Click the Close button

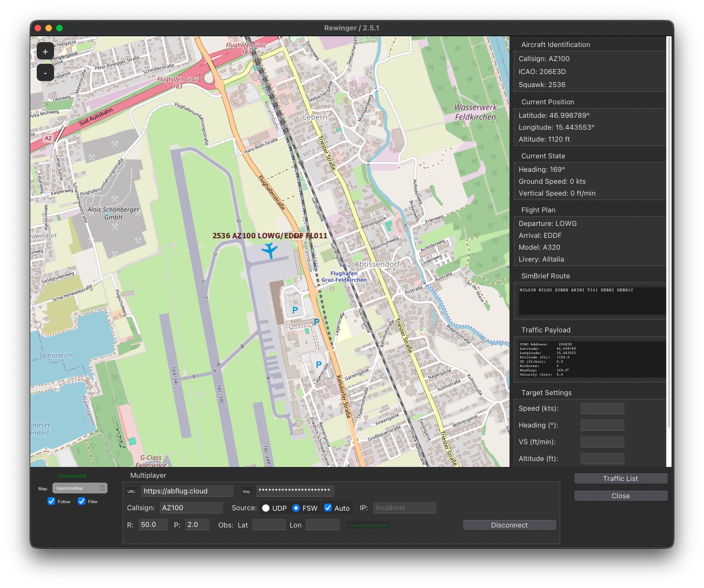pos(620,496)
